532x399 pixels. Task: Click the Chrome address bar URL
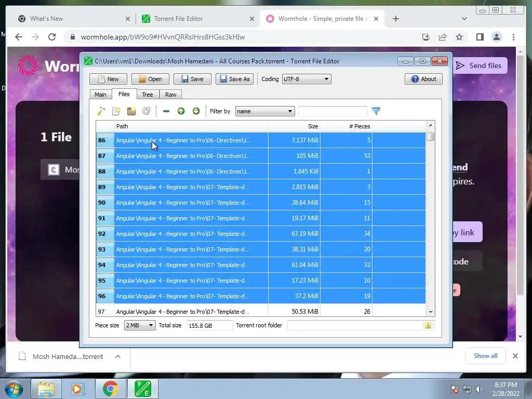(163, 37)
